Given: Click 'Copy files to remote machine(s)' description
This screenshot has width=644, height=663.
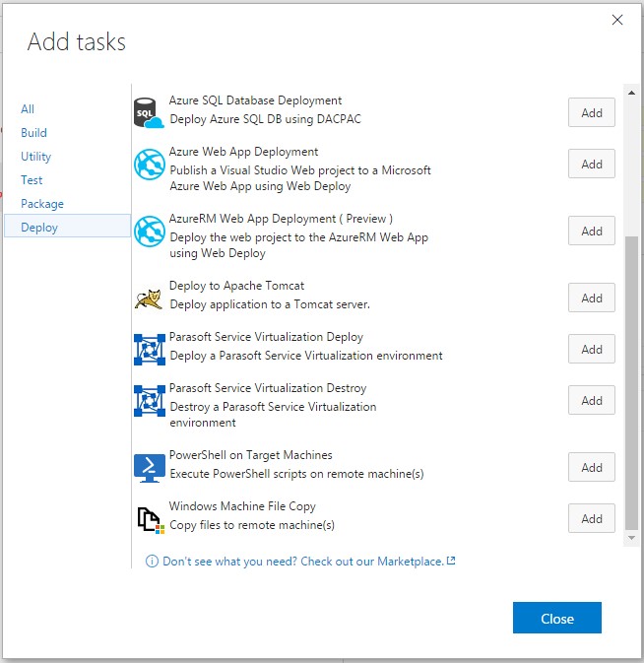Looking at the screenshot, I should click(x=252, y=525).
